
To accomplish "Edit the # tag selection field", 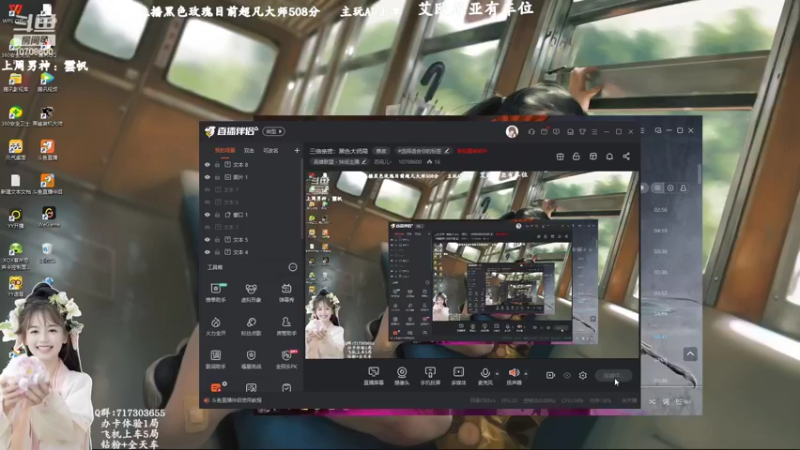I will [423, 151].
